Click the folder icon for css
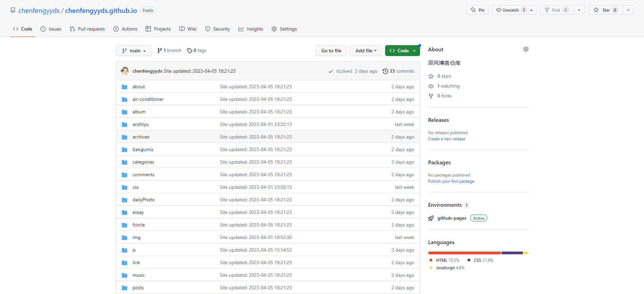Screen dimensions: 644x294 coord(125,187)
